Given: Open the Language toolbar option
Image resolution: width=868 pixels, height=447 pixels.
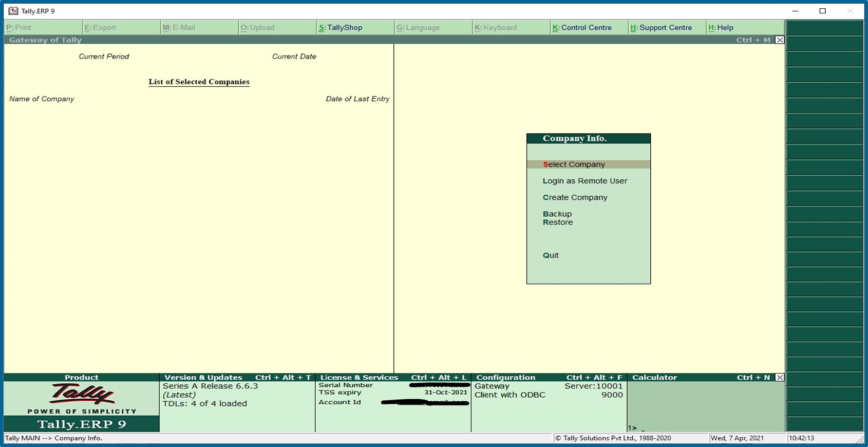Looking at the screenshot, I should click(x=433, y=28).
